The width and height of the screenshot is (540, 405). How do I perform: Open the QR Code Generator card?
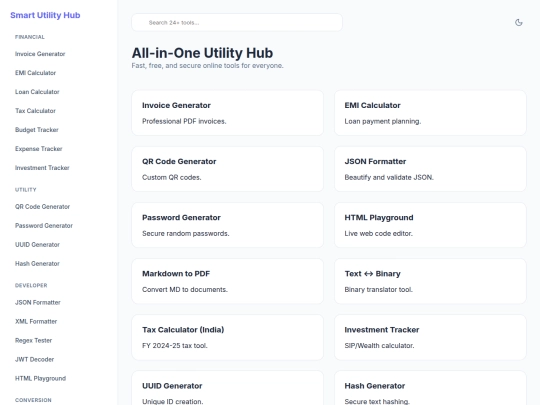click(x=227, y=169)
